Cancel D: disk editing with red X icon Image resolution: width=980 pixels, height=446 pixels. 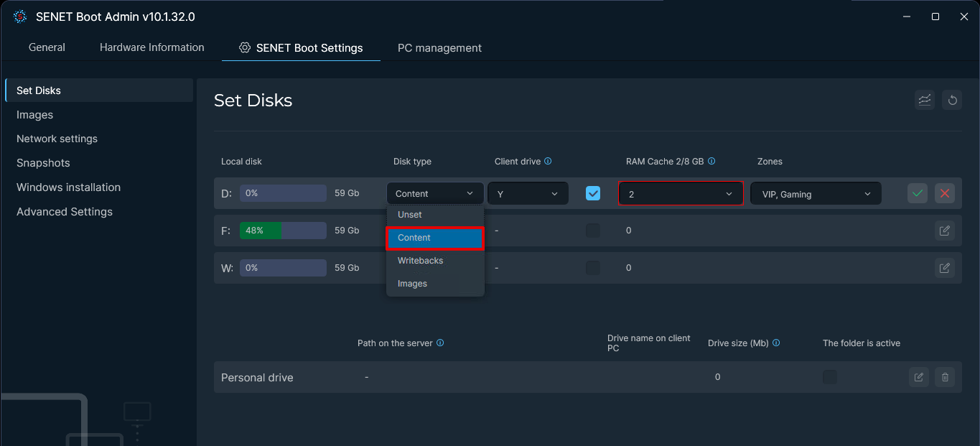(944, 192)
